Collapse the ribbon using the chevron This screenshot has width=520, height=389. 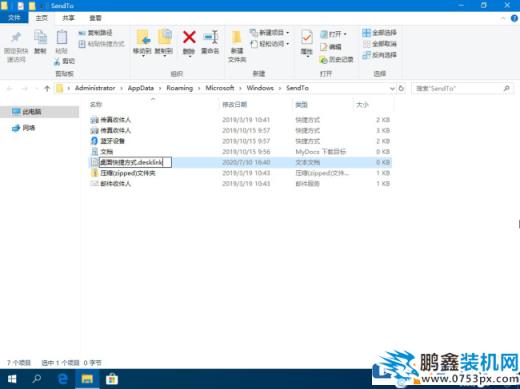pos(503,18)
